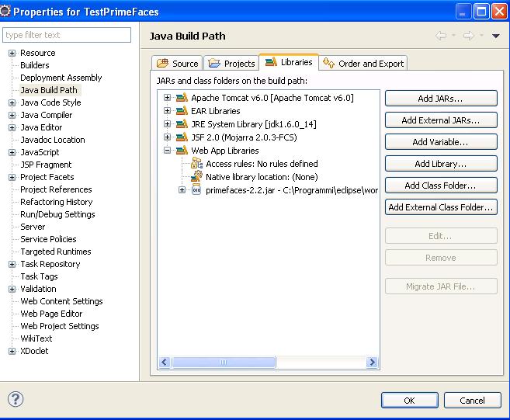510x420 pixels.
Task: Expand the Validation category
Action: 12,289
